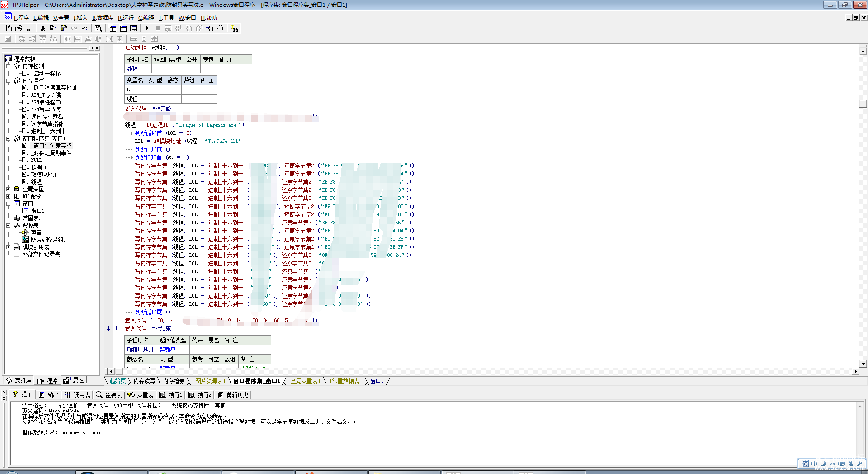This screenshot has width=868, height=474.
Task: Click the 线程 subroutine name cell
Action: [x=138, y=69]
